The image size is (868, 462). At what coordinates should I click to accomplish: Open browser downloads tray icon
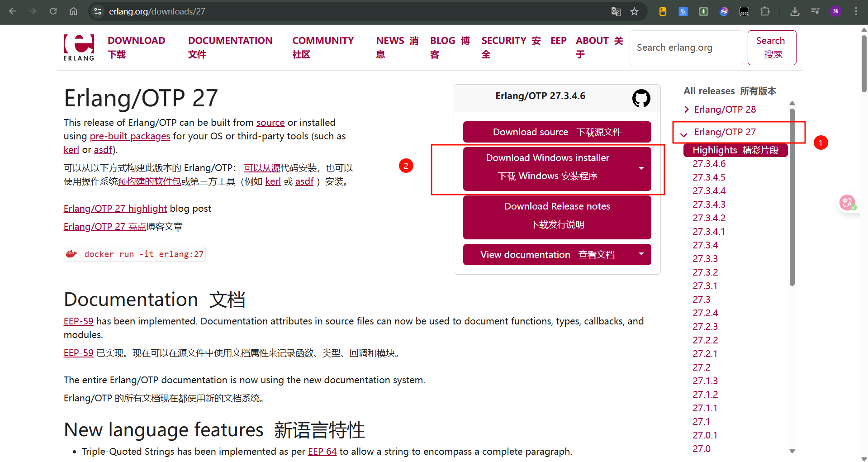(795, 11)
